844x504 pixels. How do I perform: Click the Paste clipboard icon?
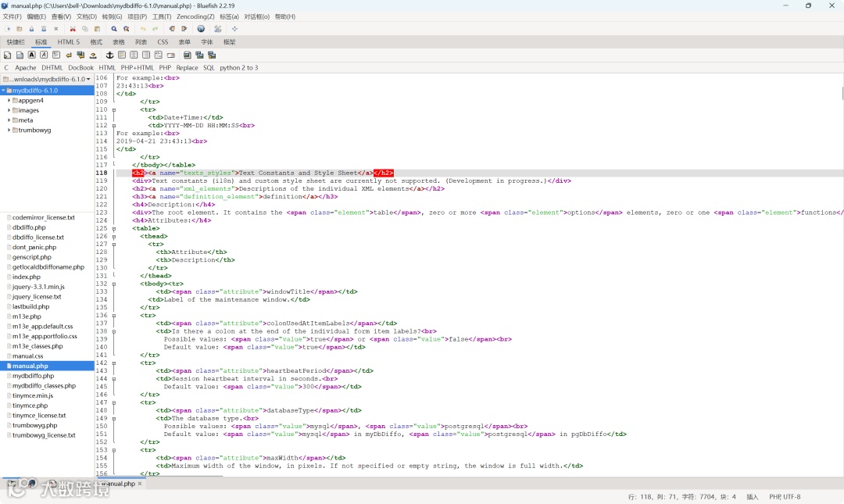[98, 29]
